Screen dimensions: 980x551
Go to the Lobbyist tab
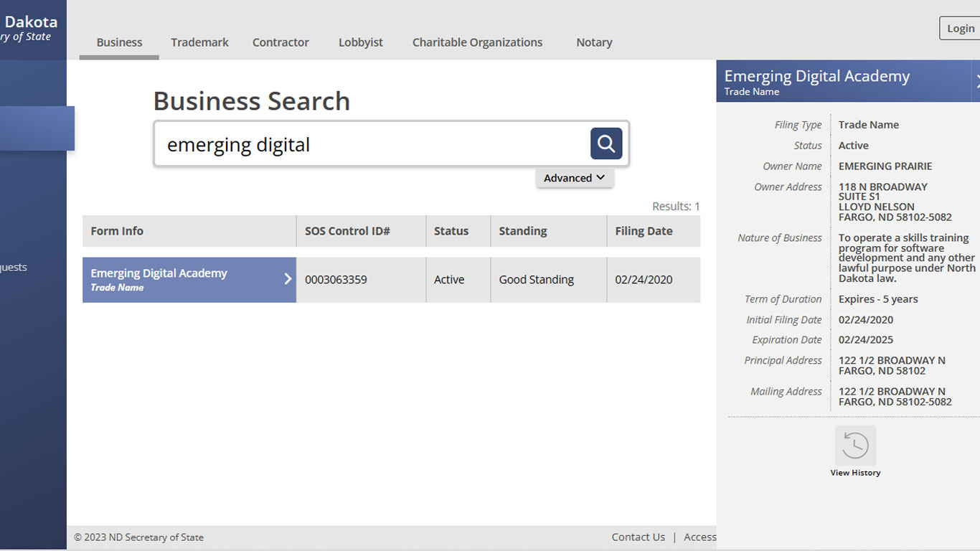click(361, 42)
